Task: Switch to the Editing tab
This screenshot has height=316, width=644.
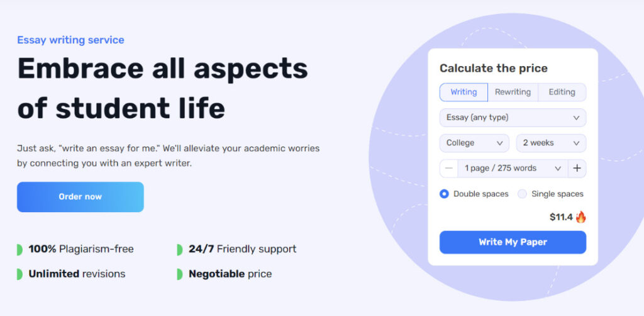Action: pos(562,92)
